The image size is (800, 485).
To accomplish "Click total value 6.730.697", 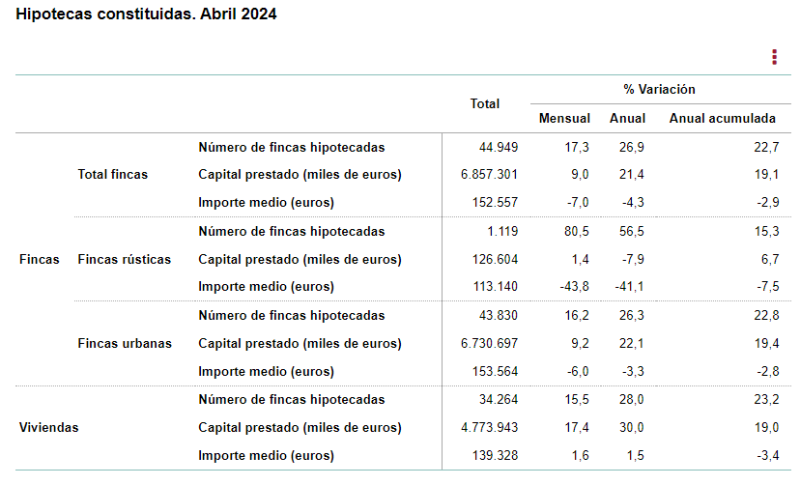I will point(489,343).
